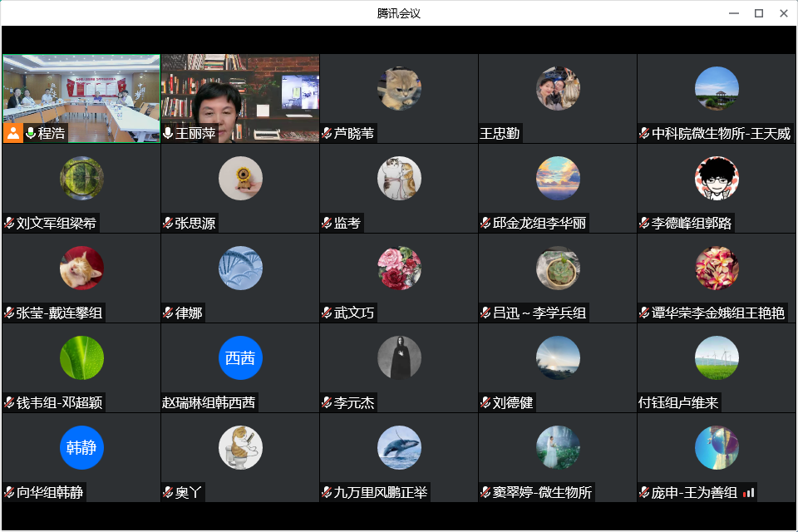The height and width of the screenshot is (532, 798).
Task: Click the network signal icon beside 庞申-王为善组
Action: coord(748,493)
